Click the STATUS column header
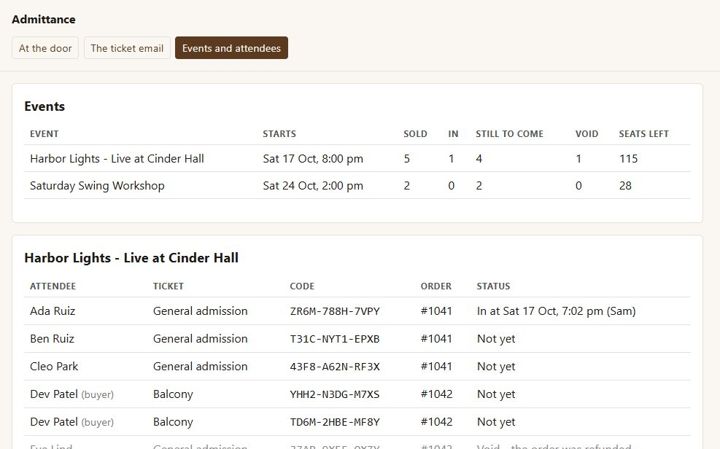The height and width of the screenshot is (449, 720). pos(493,286)
